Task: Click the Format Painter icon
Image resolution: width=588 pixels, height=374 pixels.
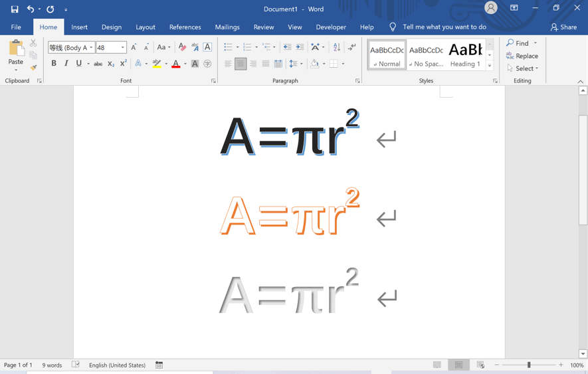Action: click(33, 68)
